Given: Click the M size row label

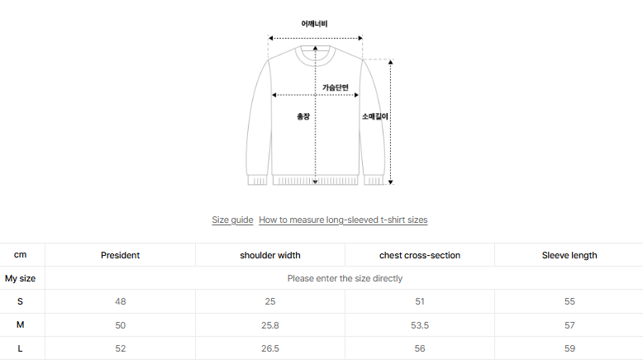Looking at the screenshot, I should click(21, 325).
